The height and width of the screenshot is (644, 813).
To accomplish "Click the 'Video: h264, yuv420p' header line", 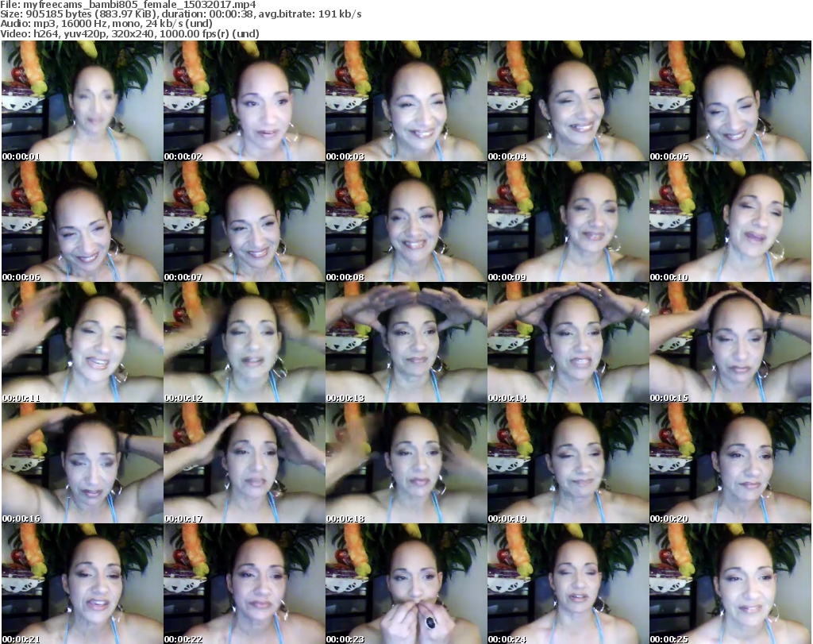I will pyautogui.click(x=129, y=33).
